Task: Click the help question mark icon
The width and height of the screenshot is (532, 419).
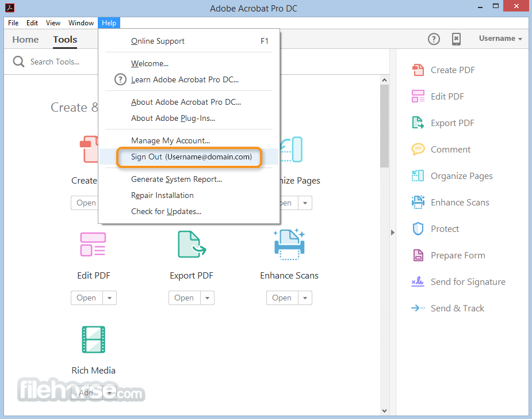Action: [x=434, y=39]
